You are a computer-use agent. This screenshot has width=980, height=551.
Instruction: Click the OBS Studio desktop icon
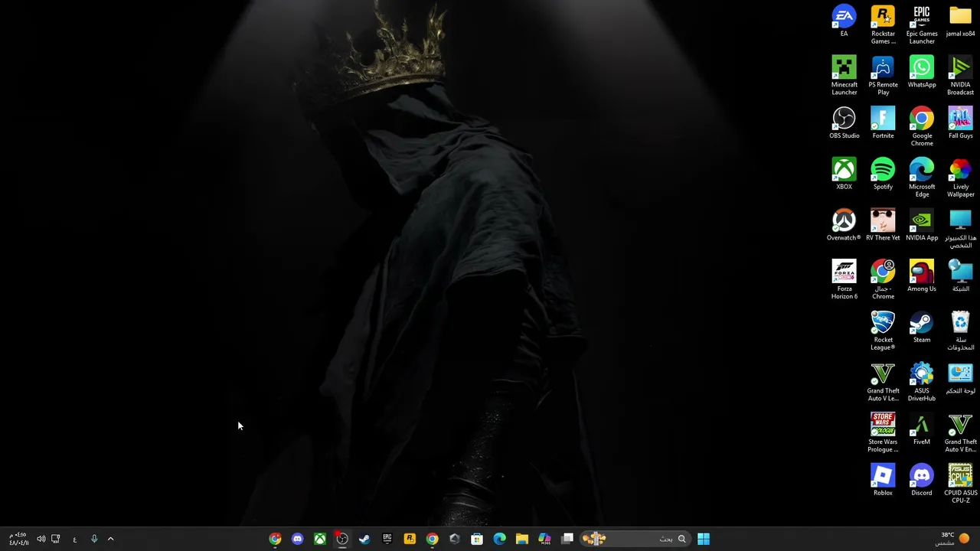tap(844, 123)
